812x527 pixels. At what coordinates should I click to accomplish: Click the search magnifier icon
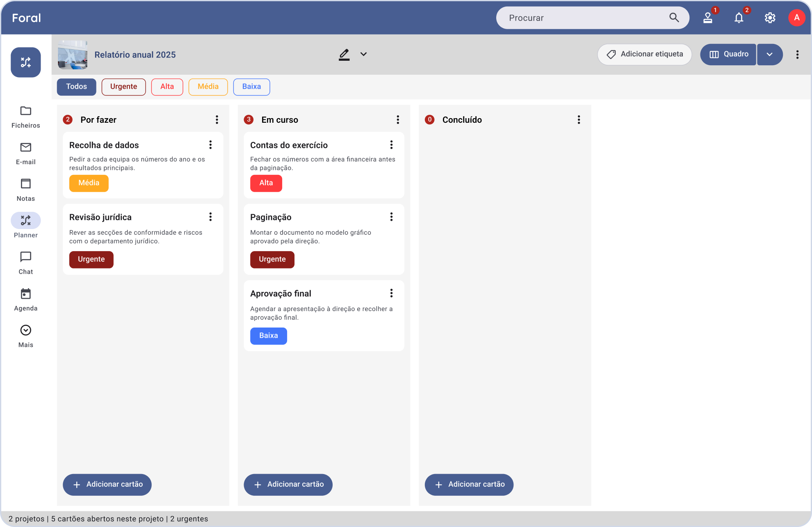(674, 18)
